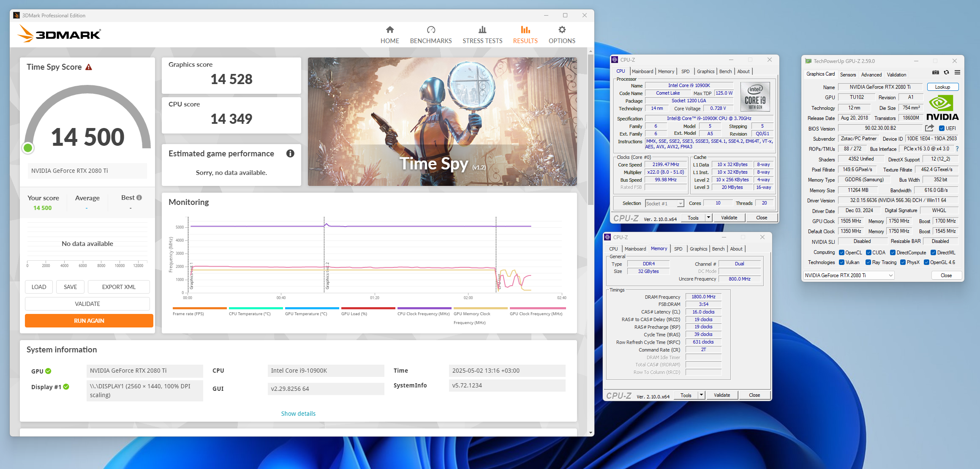Click CPU-Z CPU window title bar icon

coord(615,60)
